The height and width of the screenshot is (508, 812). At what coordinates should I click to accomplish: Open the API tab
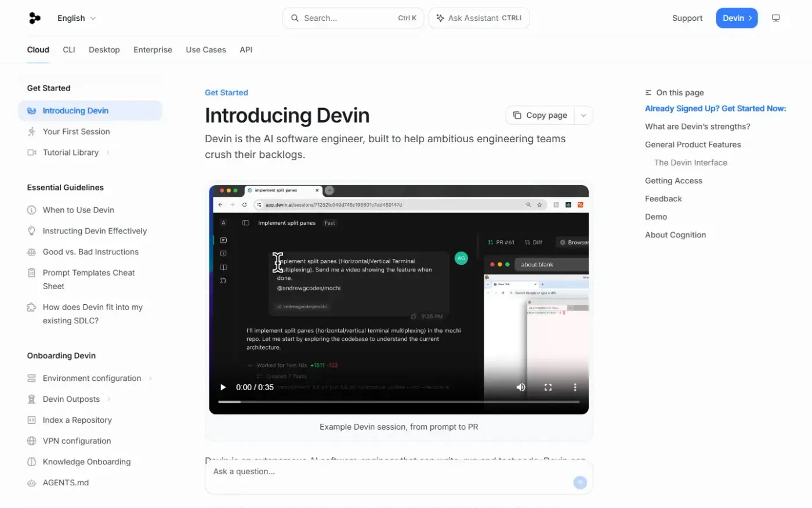[246, 50]
